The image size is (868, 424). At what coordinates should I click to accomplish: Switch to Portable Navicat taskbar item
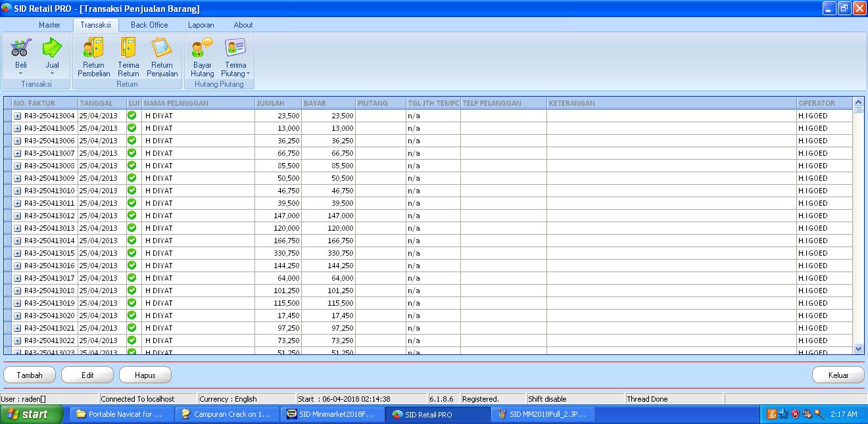point(122,414)
